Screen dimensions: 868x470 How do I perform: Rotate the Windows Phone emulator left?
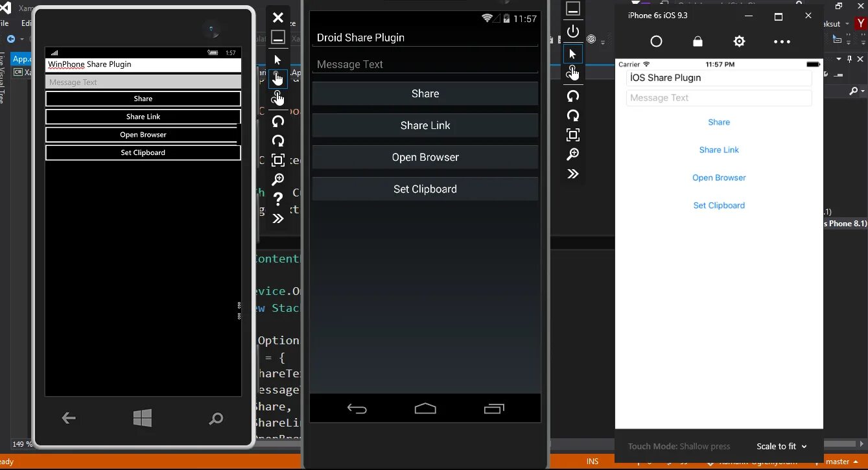(x=277, y=121)
